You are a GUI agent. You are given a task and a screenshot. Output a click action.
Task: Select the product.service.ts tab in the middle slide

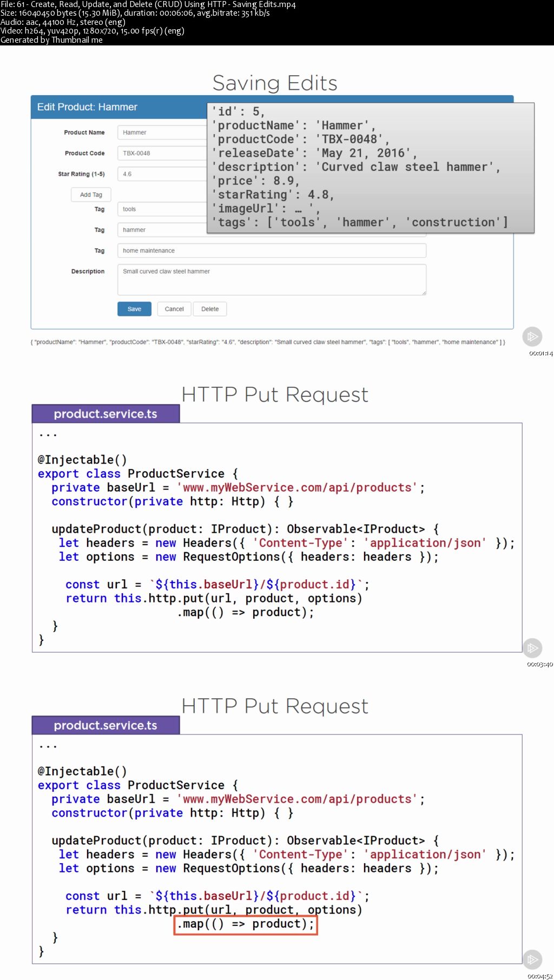pyautogui.click(x=105, y=414)
